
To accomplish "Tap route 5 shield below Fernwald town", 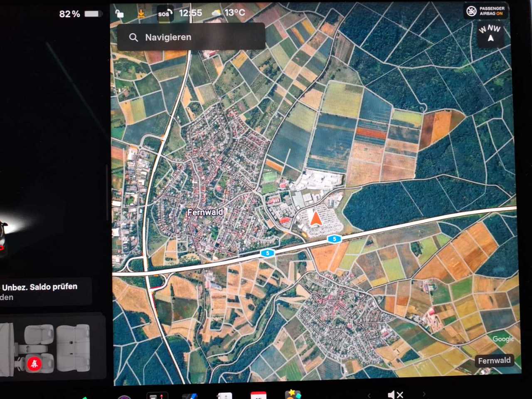I will 268,253.
